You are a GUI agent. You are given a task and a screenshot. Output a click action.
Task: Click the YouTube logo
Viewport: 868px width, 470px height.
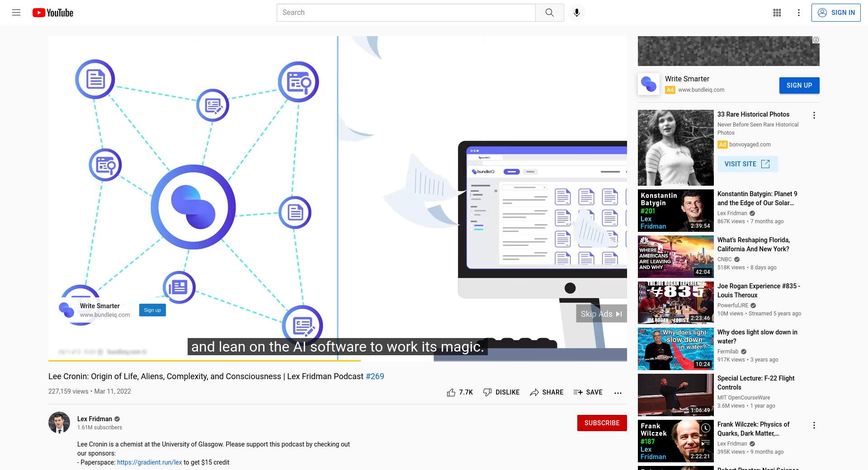53,13
